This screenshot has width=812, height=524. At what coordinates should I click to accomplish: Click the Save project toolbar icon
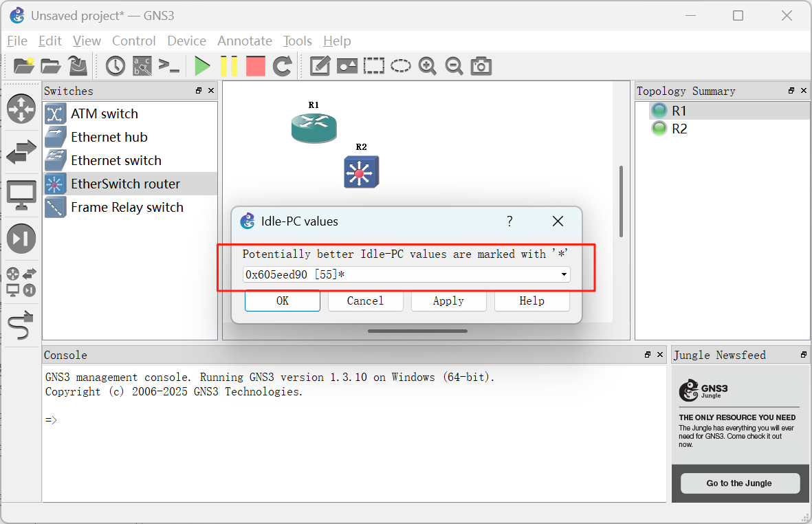tap(78, 66)
